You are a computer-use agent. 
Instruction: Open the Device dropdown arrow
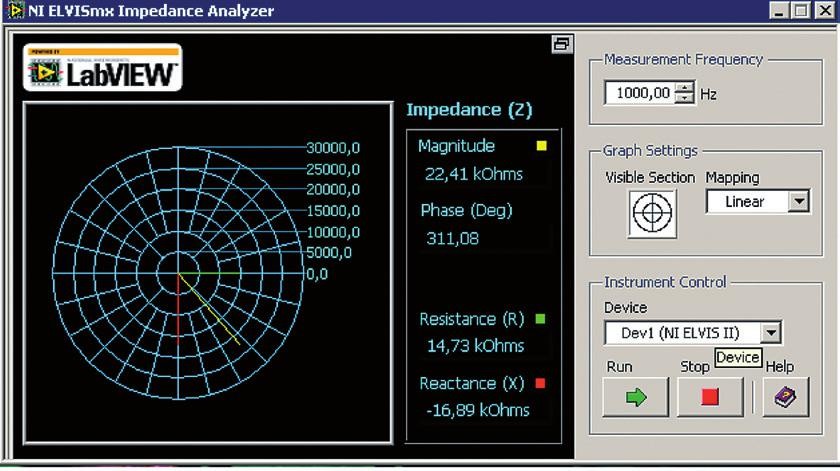(x=770, y=333)
